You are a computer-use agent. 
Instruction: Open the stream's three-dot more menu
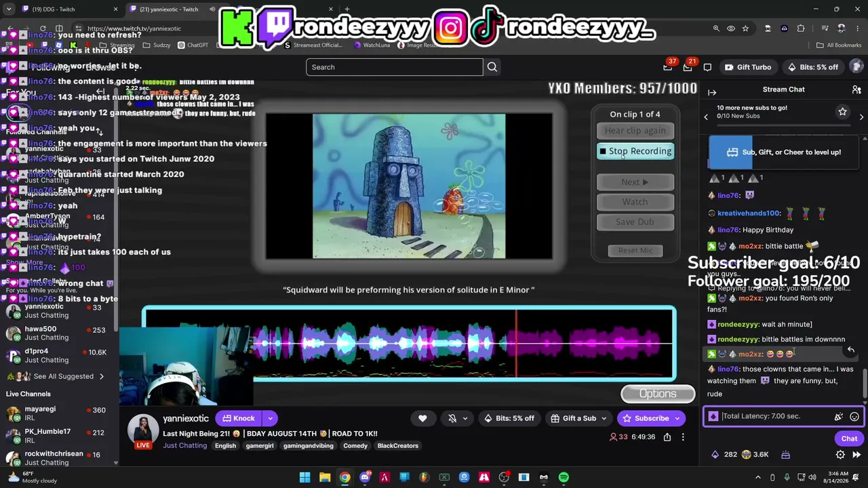(x=683, y=437)
